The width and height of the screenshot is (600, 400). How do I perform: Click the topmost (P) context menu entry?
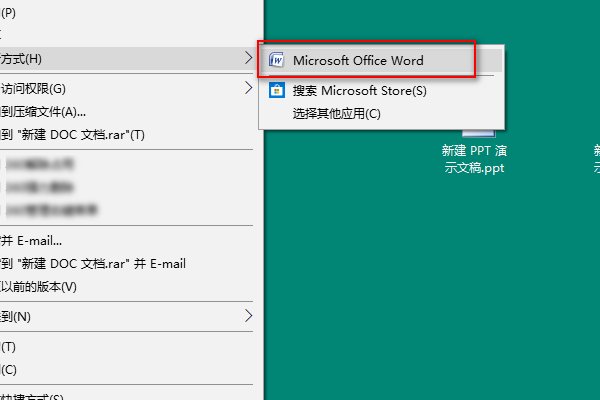9,12
